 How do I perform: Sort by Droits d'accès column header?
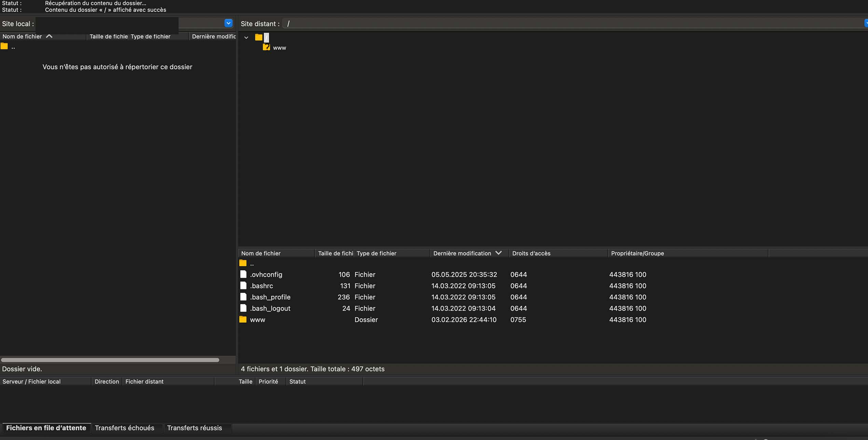pyautogui.click(x=531, y=253)
